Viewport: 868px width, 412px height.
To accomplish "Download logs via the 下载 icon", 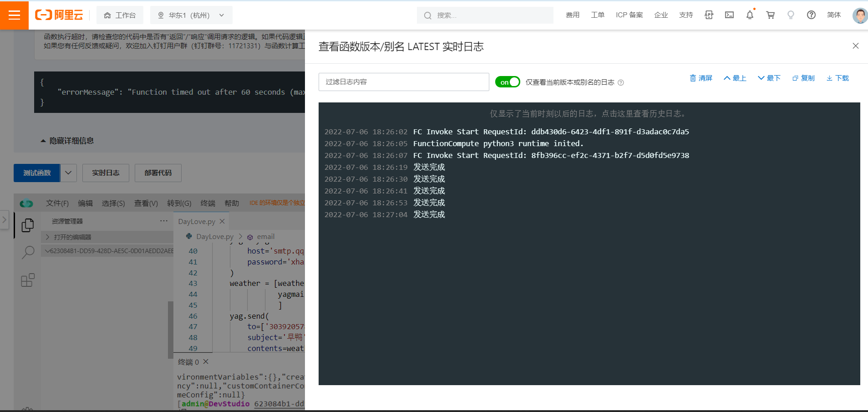I will [838, 78].
